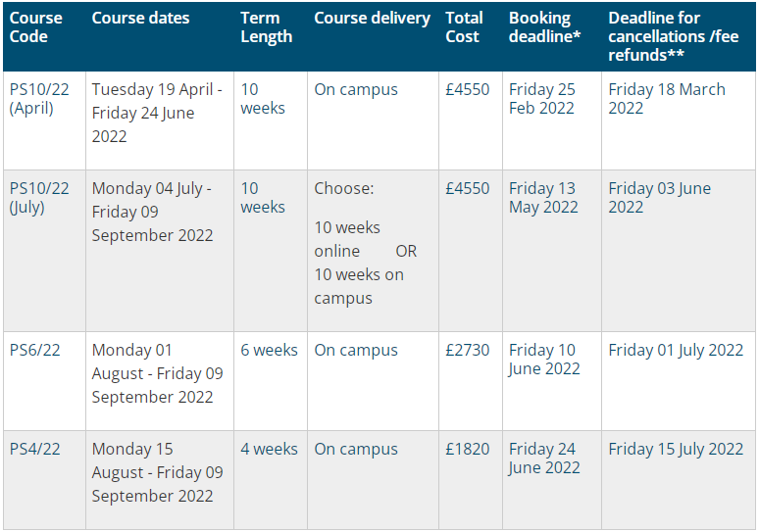Click the Course dates column header

[x=141, y=19]
